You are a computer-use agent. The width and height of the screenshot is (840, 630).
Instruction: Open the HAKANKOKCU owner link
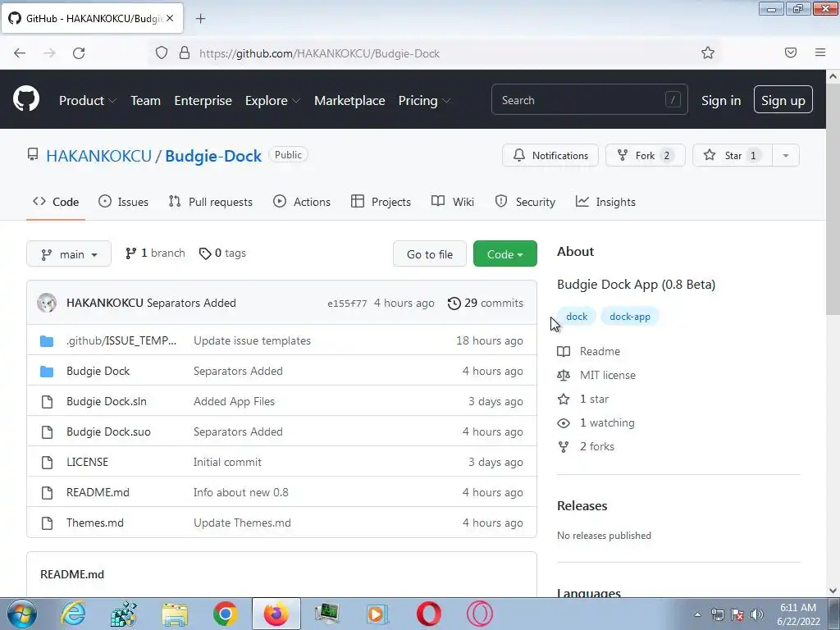(x=99, y=156)
